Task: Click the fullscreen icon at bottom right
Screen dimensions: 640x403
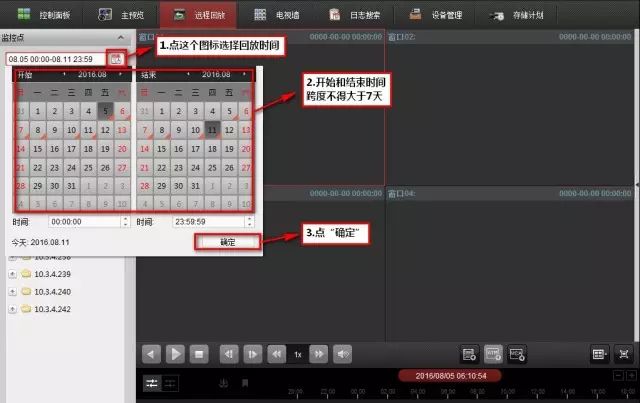Action: (624, 354)
